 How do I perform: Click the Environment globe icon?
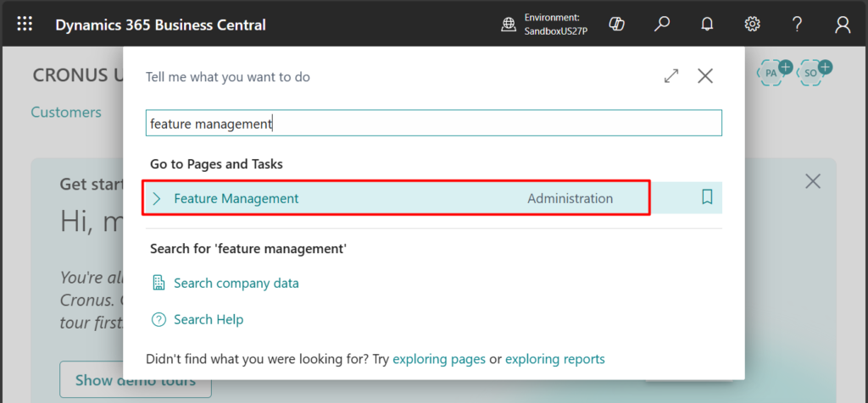(509, 25)
